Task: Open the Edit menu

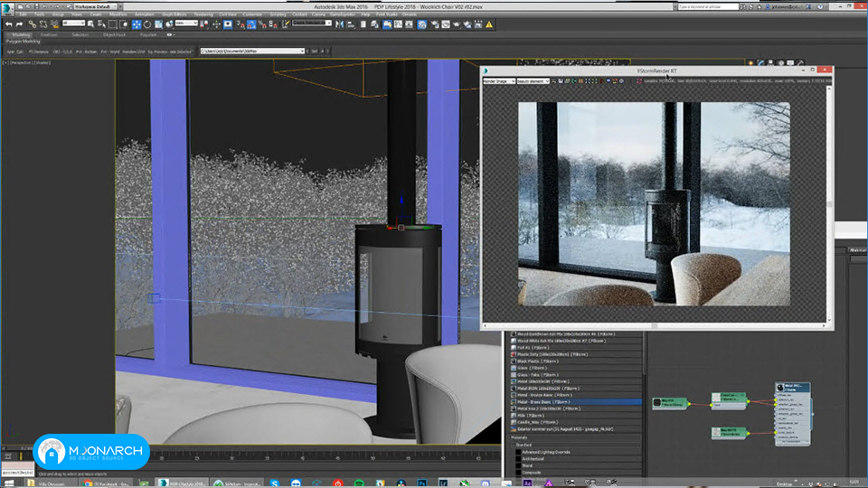Action: [x=24, y=14]
